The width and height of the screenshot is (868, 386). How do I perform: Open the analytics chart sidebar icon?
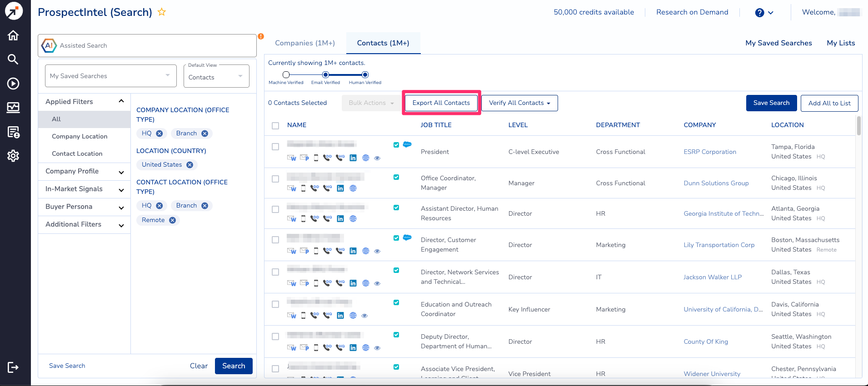click(x=13, y=107)
